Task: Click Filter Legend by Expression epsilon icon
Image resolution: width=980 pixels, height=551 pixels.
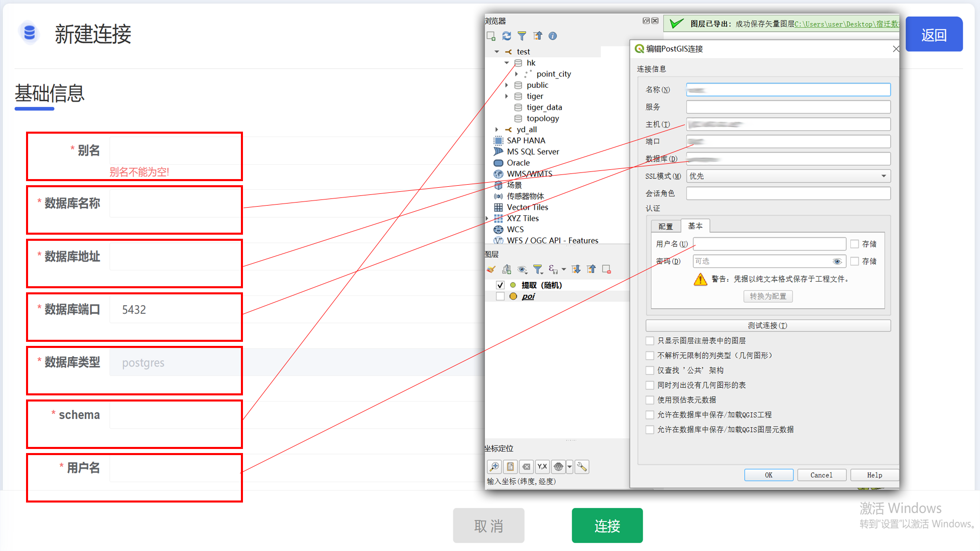Action: [553, 269]
